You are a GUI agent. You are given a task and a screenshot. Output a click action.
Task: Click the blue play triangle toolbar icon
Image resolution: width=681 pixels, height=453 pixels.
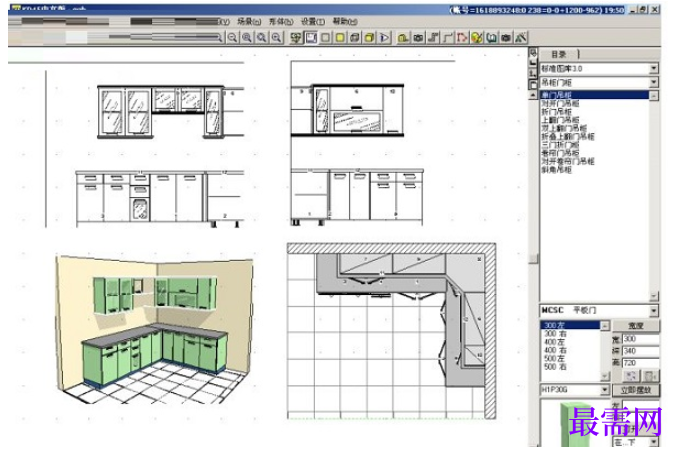(x=384, y=38)
